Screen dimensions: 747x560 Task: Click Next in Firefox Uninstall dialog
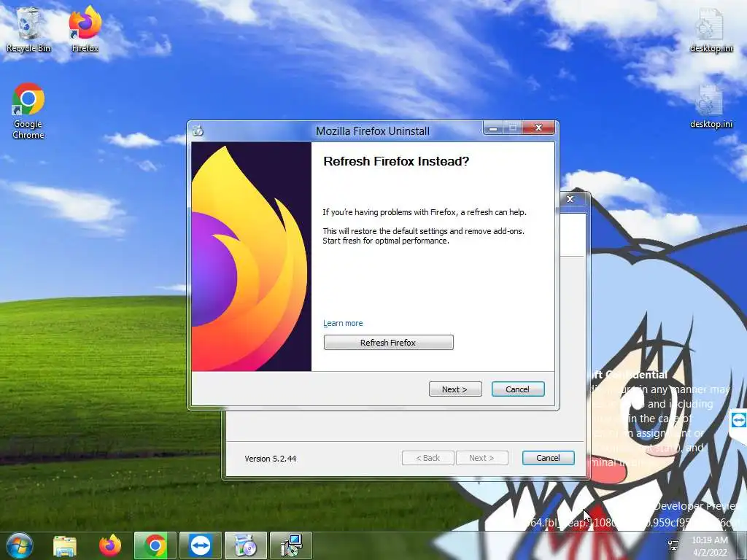point(455,389)
